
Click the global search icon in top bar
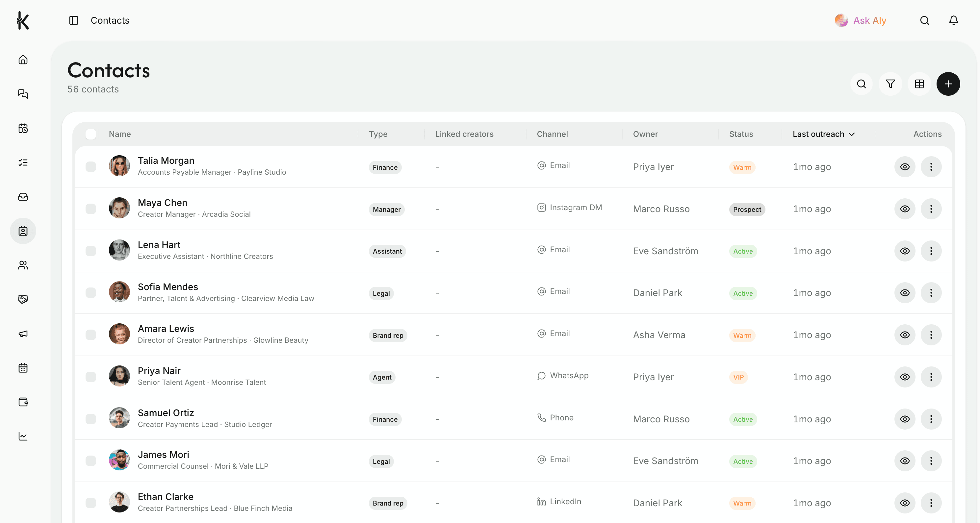tap(924, 20)
